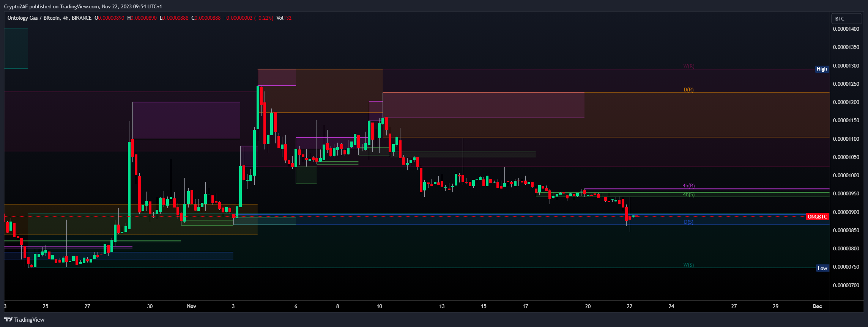The image size is (868, 327).
Task: Select the 4h(S) support label
Action: [688, 195]
